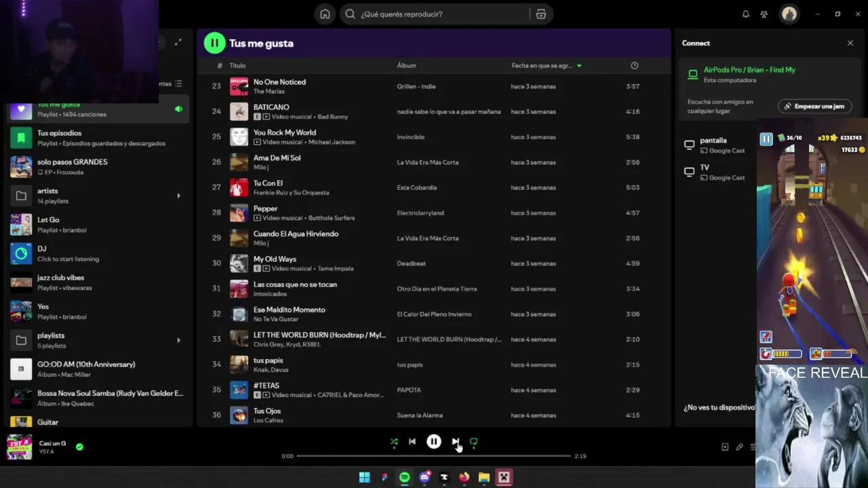Start the DJ listening entry
The image size is (868, 488).
pos(99,253)
